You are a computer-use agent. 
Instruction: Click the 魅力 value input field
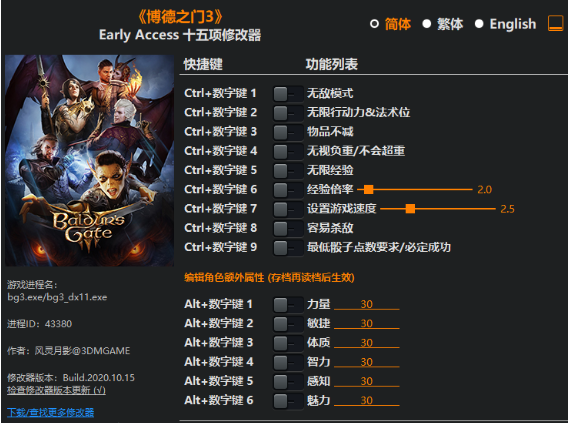tap(367, 400)
